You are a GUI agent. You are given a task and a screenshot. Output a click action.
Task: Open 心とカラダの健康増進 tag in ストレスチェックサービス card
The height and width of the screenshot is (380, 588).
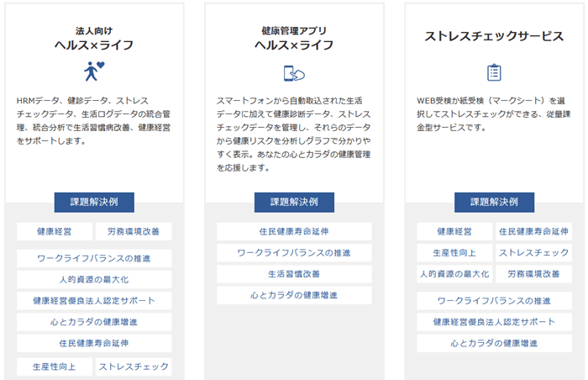pos(494,344)
